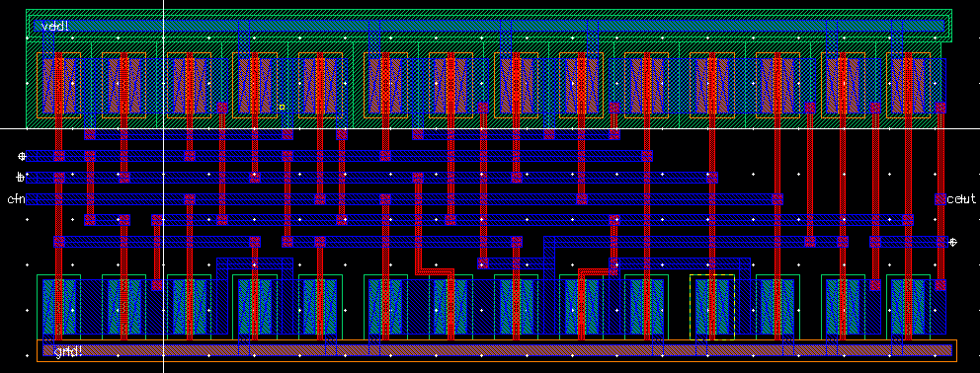Image resolution: width=980 pixels, height=373 pixels.
Task: Select the leftmost NMOS transistor with green outline
Action: (x=58, y=307)
